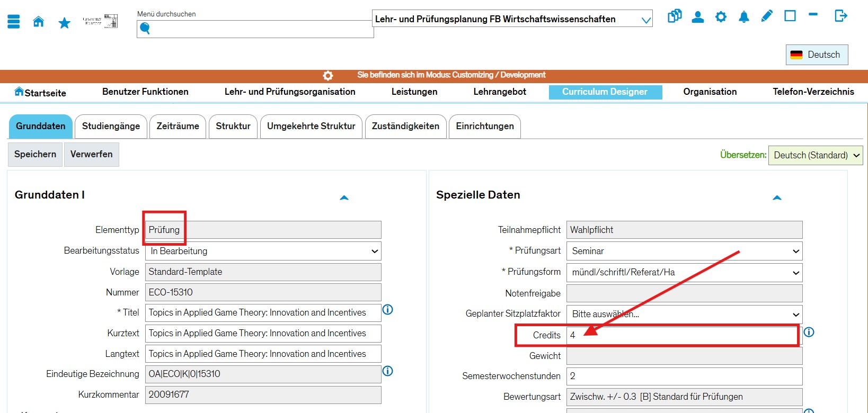Click the Speichern button
Image resolution: width=868 pixels, height=413 pixels.
click(35, 154)
